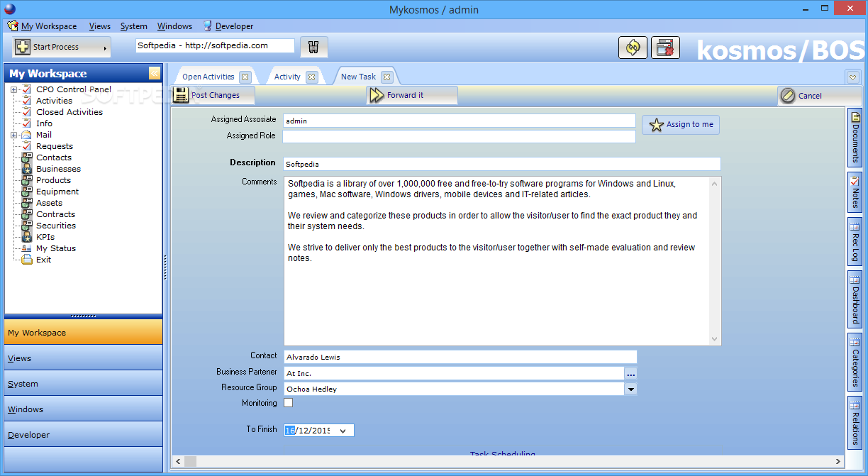868x476 pixels.
Task: Click the horizontal scrollbar thumb at the bottom of the form
Action: click(x=191, y=462)
